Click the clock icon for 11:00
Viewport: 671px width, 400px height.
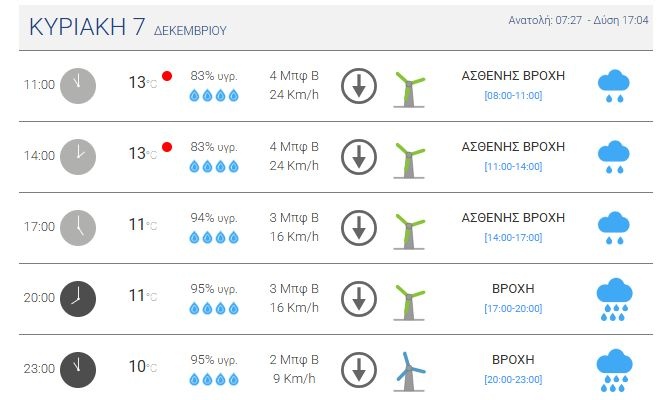(78, 85)
